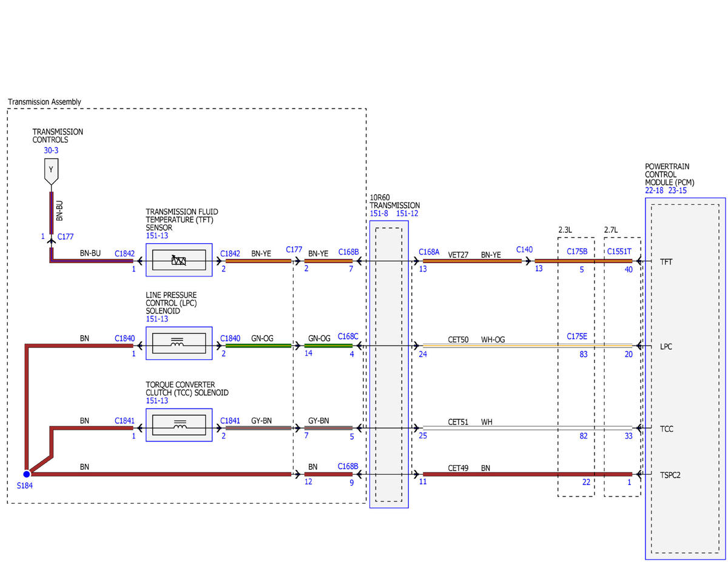Click circuit number CET50

459,340
